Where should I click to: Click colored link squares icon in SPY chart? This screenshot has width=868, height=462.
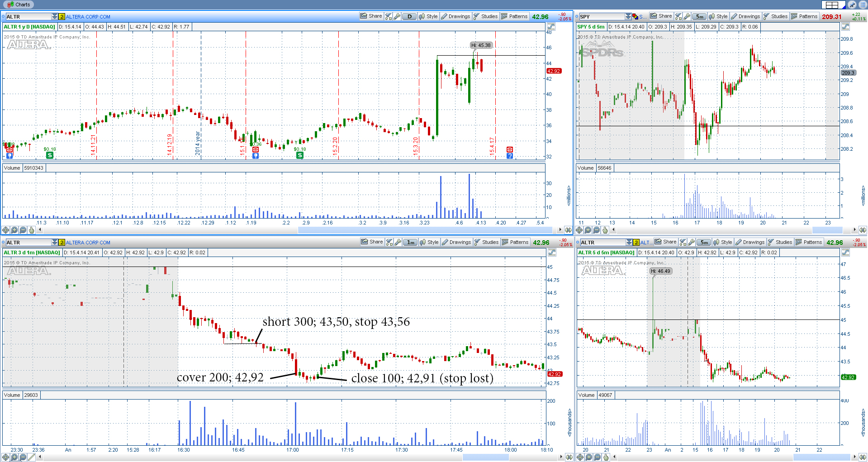636,16
